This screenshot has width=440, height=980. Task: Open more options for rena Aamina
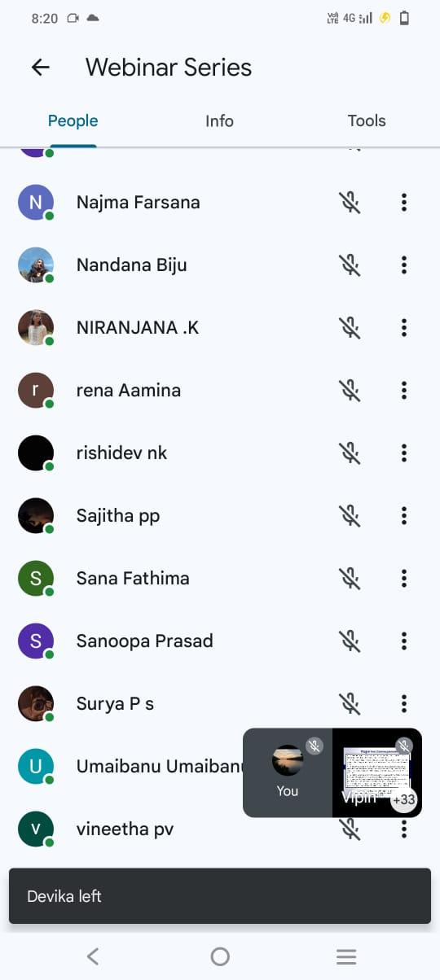(x=404, y=391)
